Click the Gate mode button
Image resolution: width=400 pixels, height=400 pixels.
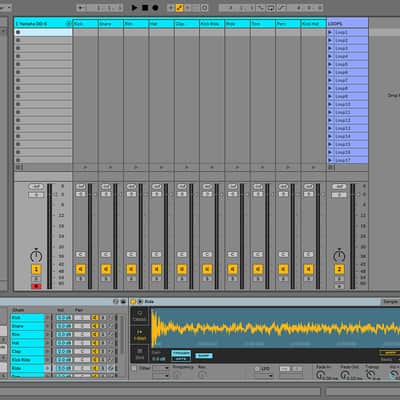pos(181,359)
